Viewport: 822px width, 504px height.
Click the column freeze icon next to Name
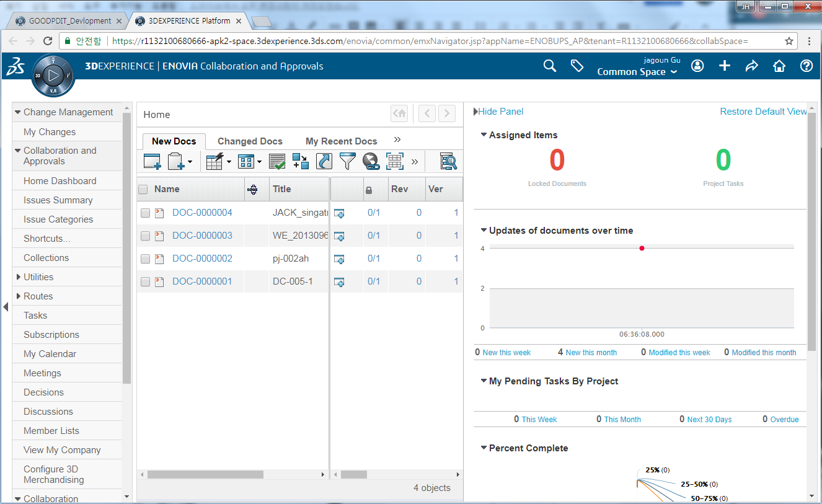pyautogui.click(x=252, y=190)
